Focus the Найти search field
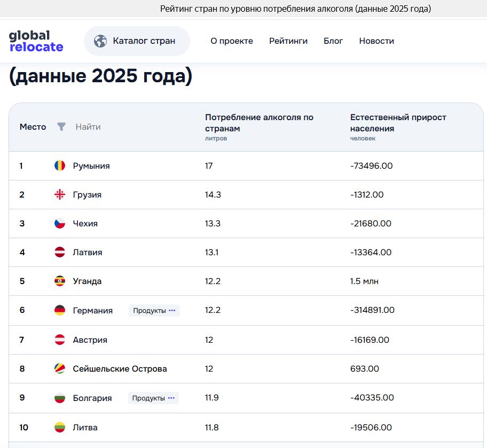This screenshot has width=487, height=448. [x=88, y=127]
